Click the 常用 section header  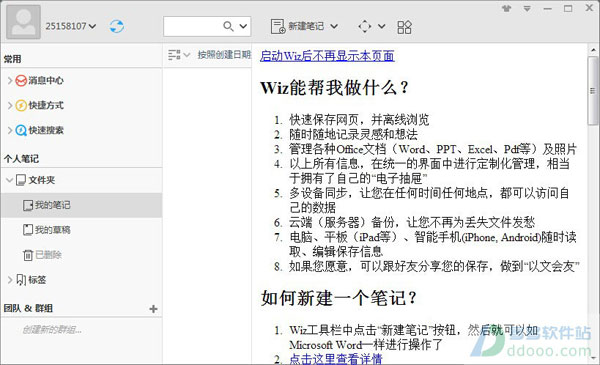[13, 59]
